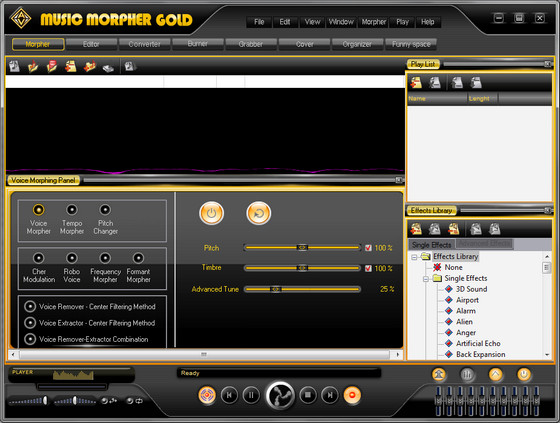Viewport: 560px width, 423px height.
Task: Collapse the Play List panel header button
Action: 548,64
